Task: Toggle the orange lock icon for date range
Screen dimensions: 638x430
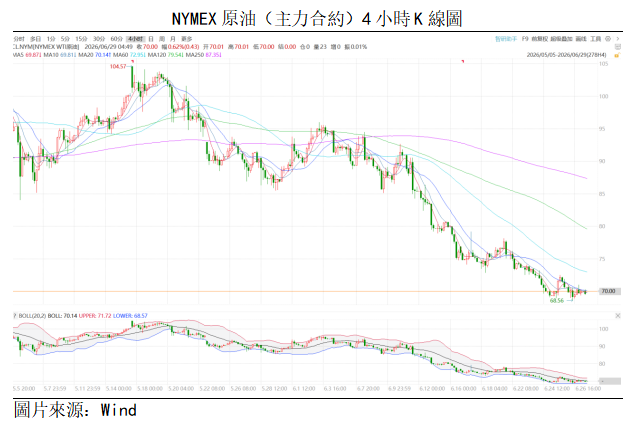Action: [x=617, y=55]
